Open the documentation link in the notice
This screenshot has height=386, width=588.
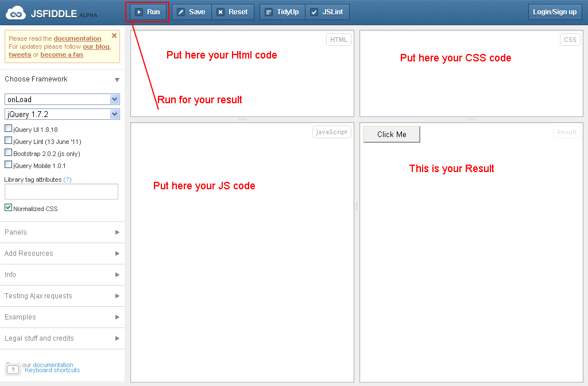tap(78, 38)
